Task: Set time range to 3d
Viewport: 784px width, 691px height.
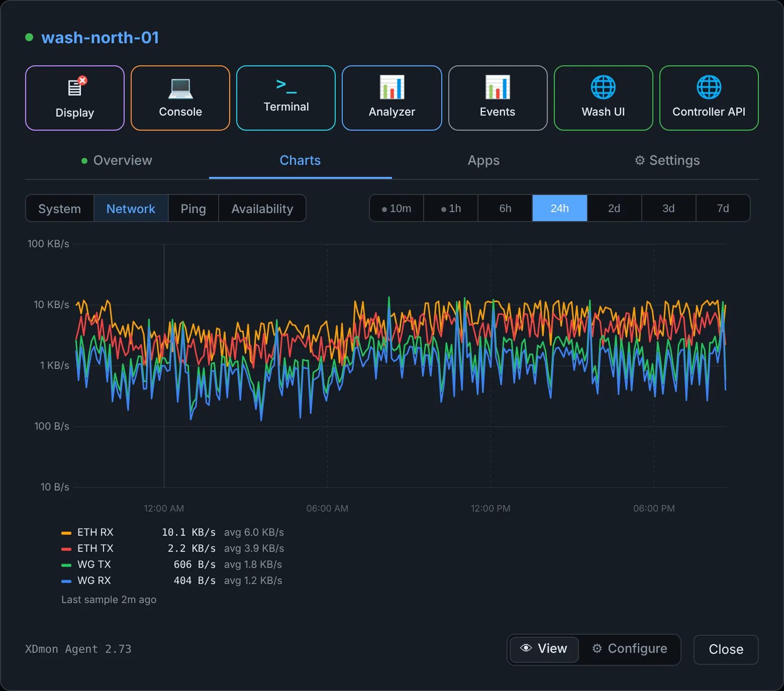Action: click(668, 209)
